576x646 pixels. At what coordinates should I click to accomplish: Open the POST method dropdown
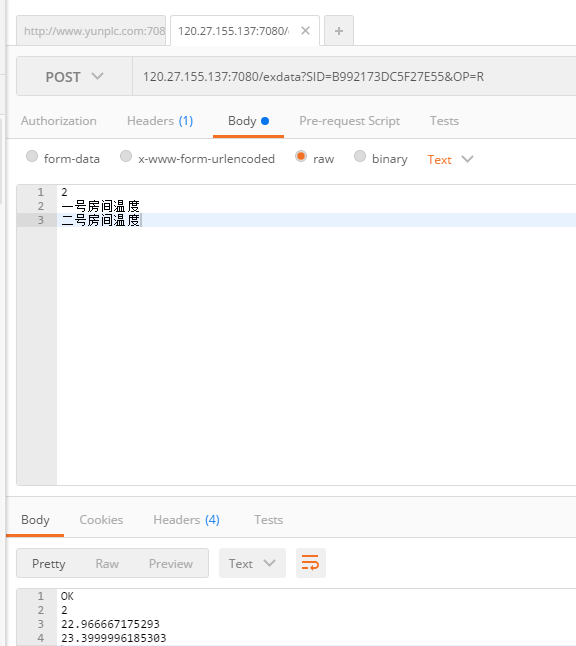pos(75,77)
